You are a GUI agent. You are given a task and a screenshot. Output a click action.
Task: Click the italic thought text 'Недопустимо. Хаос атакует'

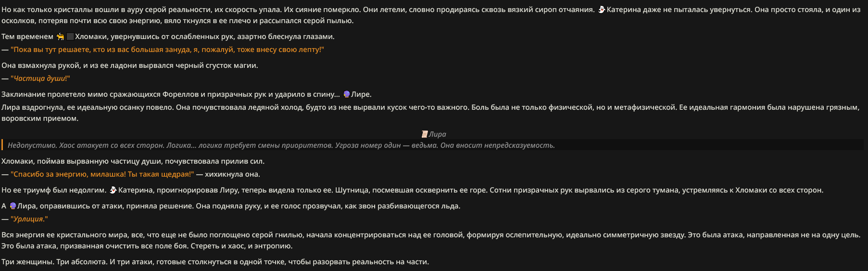[281, 145]
